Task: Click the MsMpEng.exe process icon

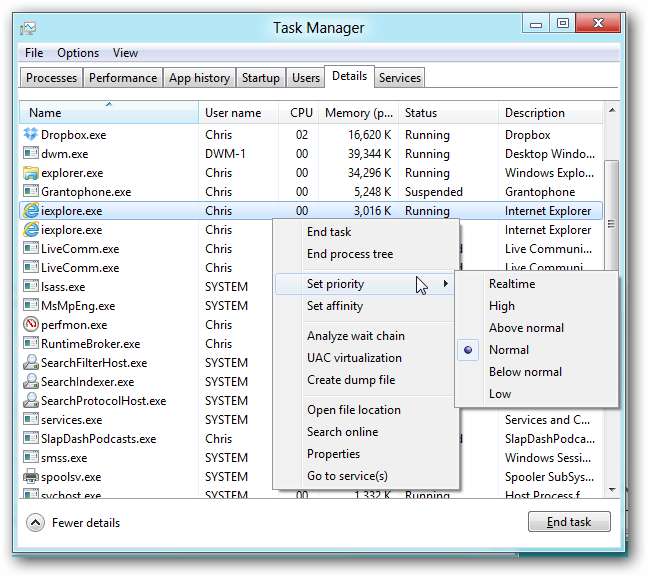Action: [31, 305]
